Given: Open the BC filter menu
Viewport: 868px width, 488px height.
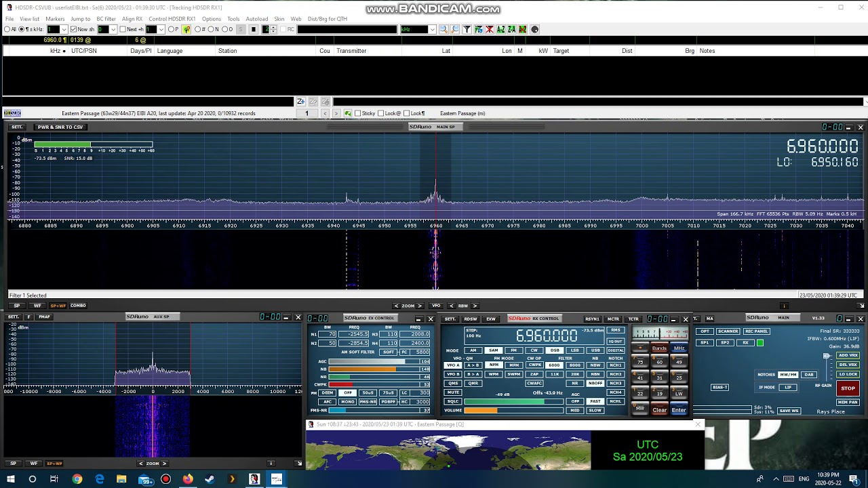Looking at the screenshot, I should coord(106,19).
